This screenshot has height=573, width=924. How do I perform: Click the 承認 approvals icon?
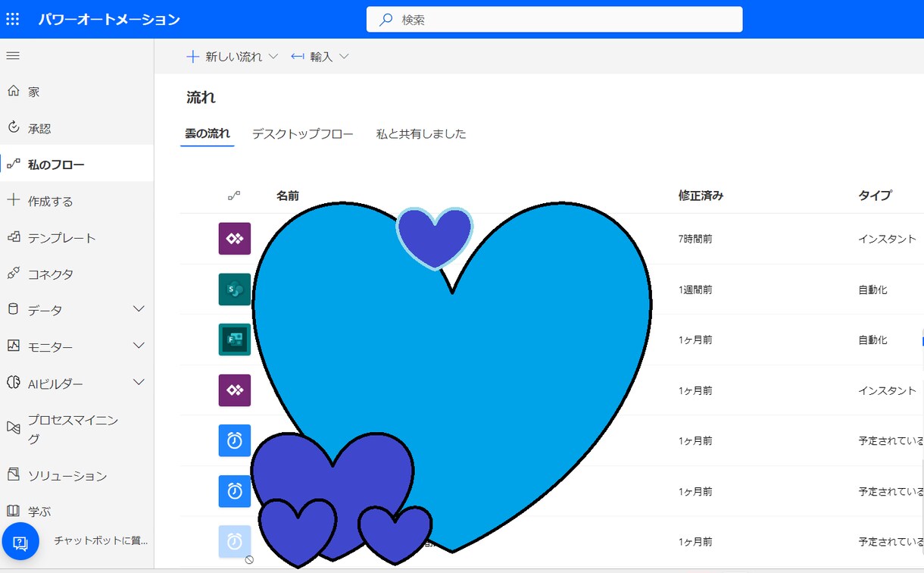click(x=13, y=127)
